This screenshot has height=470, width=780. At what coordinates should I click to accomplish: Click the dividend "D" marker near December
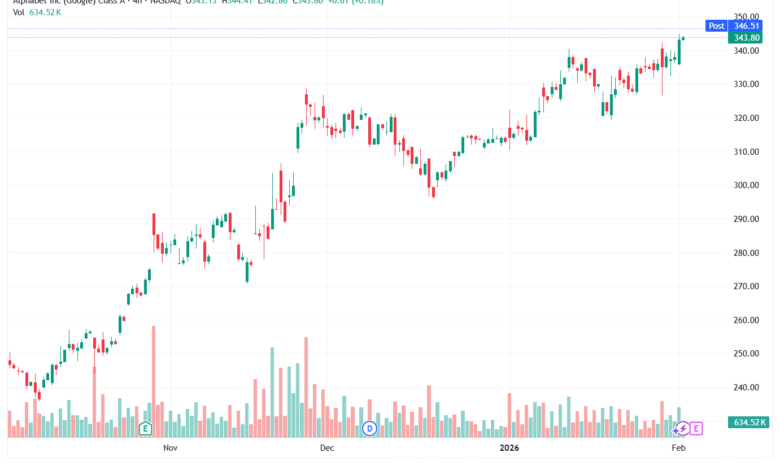pyautogui.click(x=369, y=428)
